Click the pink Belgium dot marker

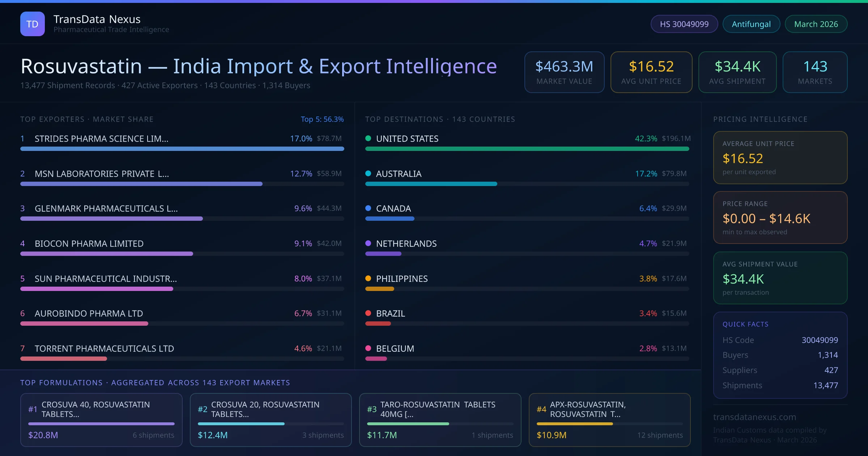click(x=368, y=348)
